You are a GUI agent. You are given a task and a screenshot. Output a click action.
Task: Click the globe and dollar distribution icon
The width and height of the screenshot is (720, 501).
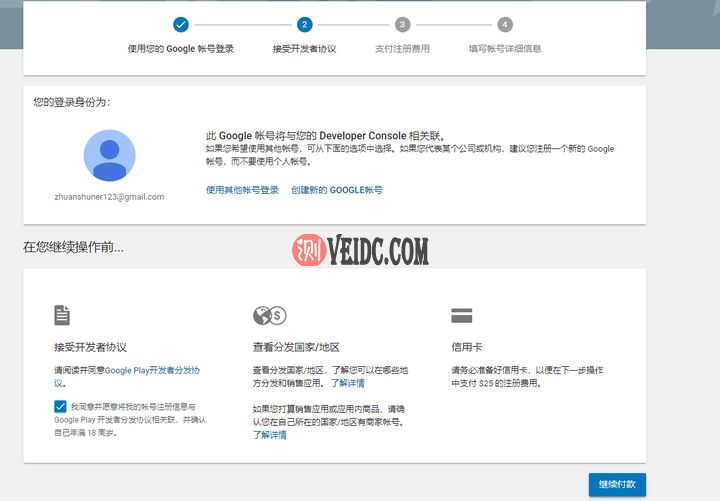(x=270, y=315)
